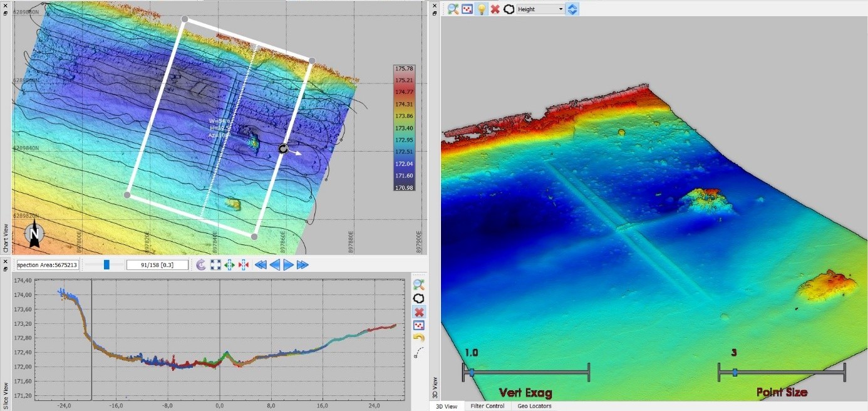Toggle the blue up-down arrows button beside Height
This screenshot has width=868, height=411.
point(572,9)
